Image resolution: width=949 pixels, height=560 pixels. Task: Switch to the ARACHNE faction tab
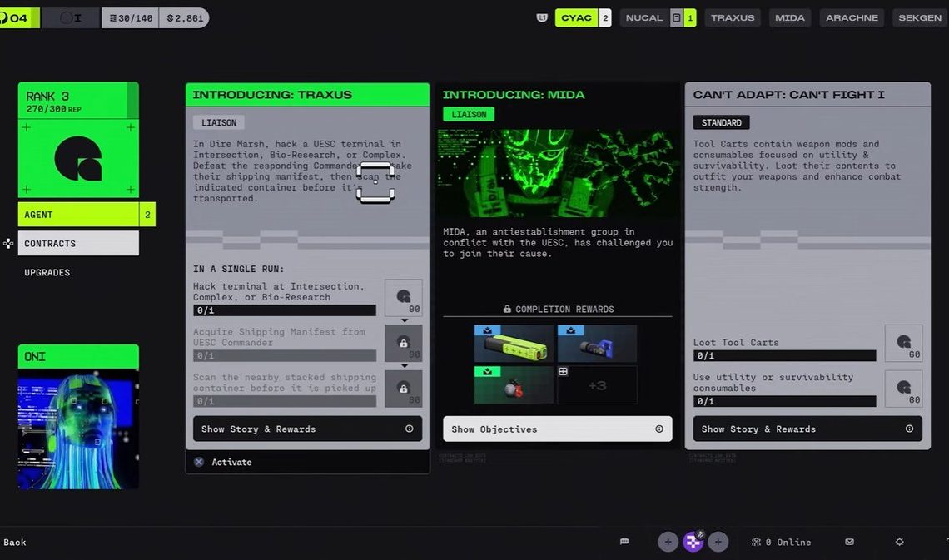click(852, 17)
